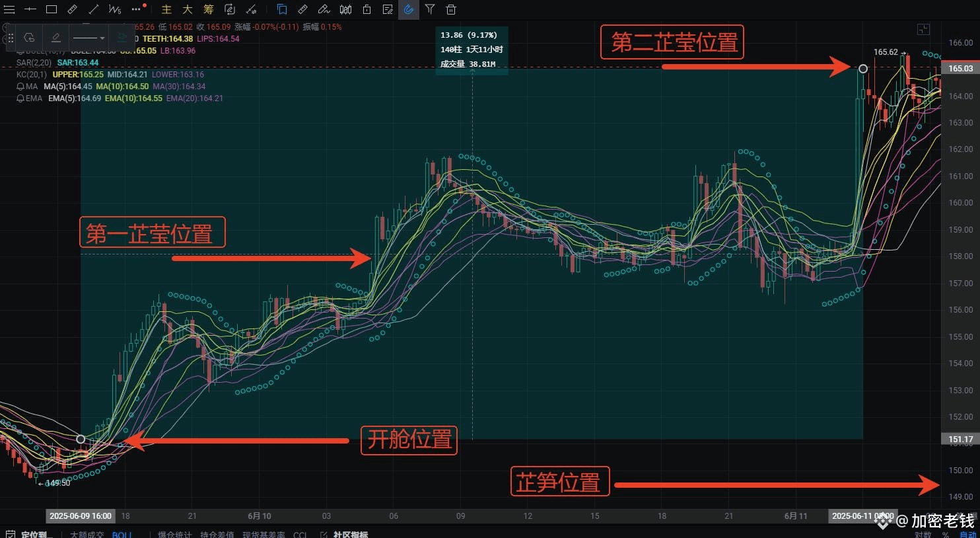Click the funnel filter icon

(x=430, y=9)
